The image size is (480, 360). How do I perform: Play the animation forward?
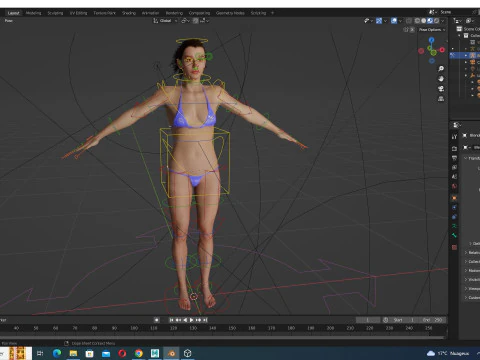[192, 320]
